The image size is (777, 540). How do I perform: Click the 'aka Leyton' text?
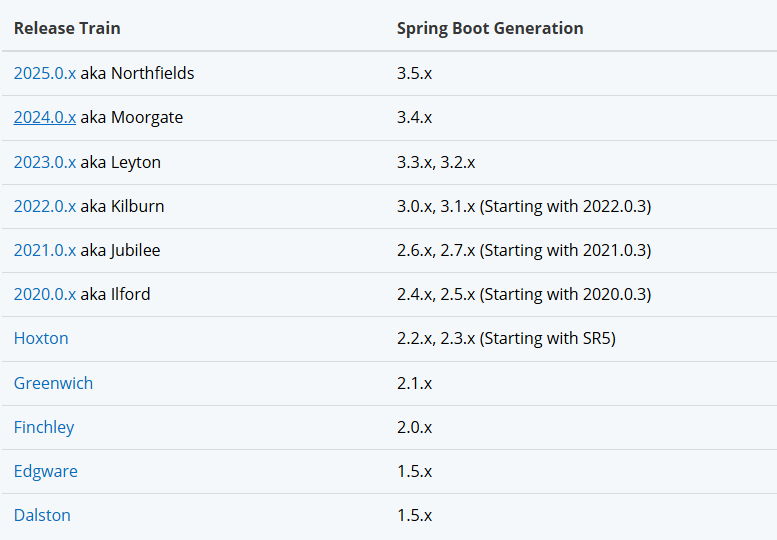click(x=120, y=162)
